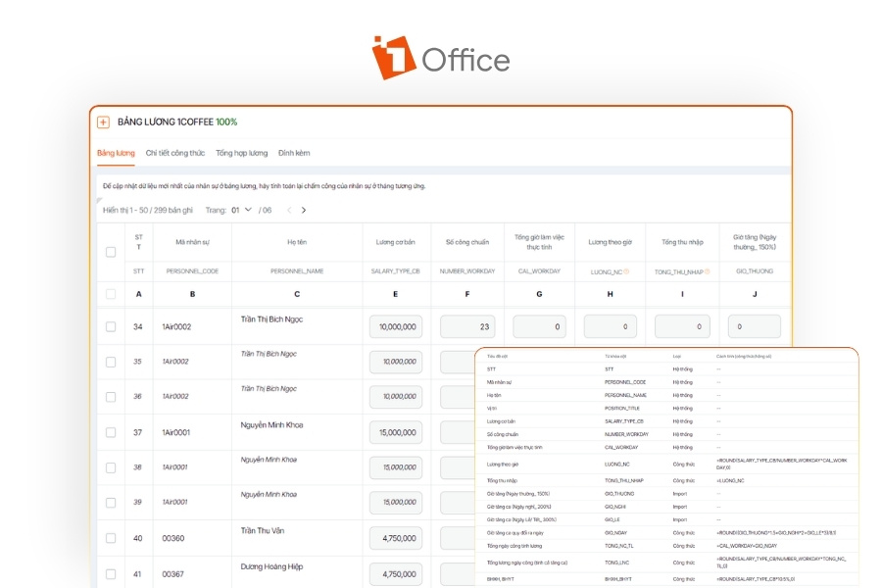
Task: Click the Lương theo giờ column header
Action: click(611, 242)
